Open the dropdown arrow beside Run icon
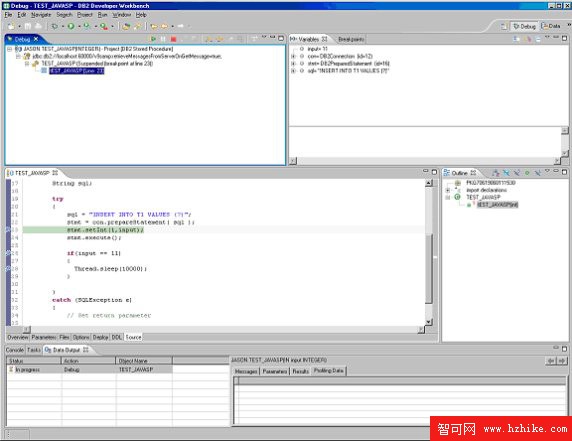 pyautogui.click(x=79, y=26)
